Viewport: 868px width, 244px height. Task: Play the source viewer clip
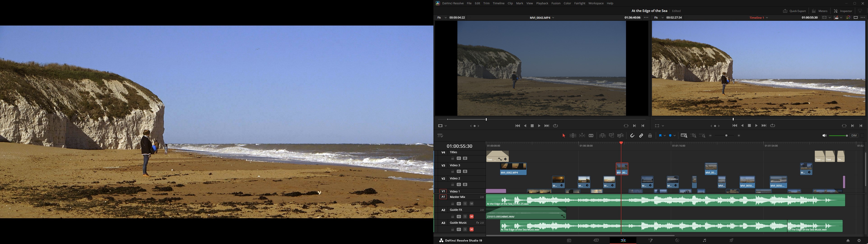[539, 126]
